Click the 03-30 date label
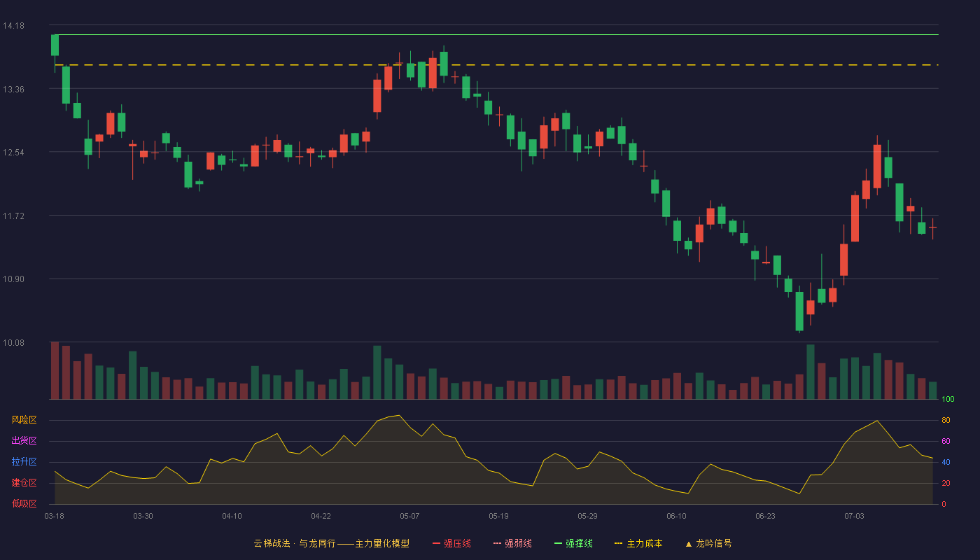The width and height of the screenshot is (980, 560). [143, 516]
